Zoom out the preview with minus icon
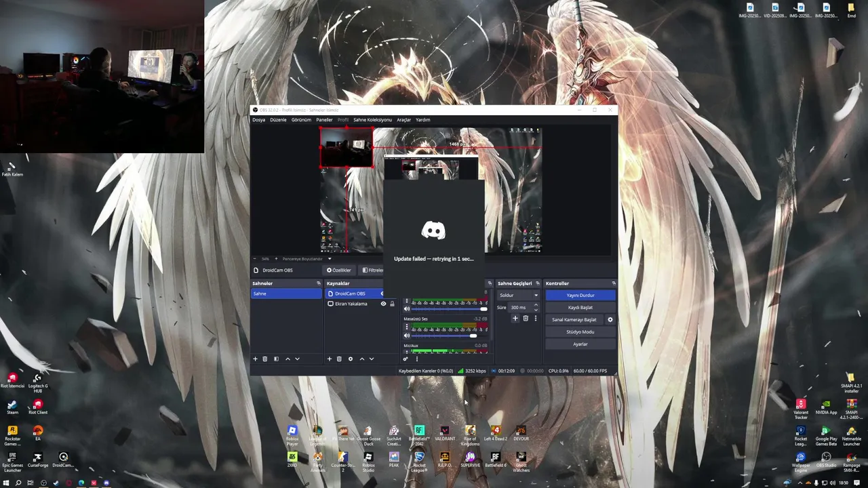The height and width of the screenshot is (488, 868). click(x=254, y=258)
